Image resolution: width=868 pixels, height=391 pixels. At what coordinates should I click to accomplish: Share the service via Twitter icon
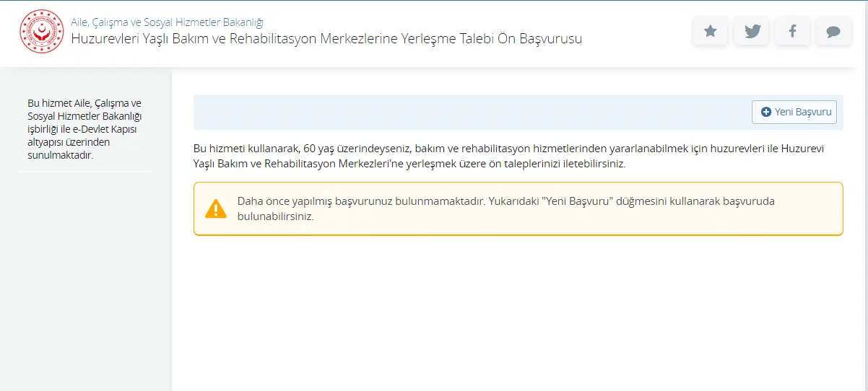pos(752,31)
